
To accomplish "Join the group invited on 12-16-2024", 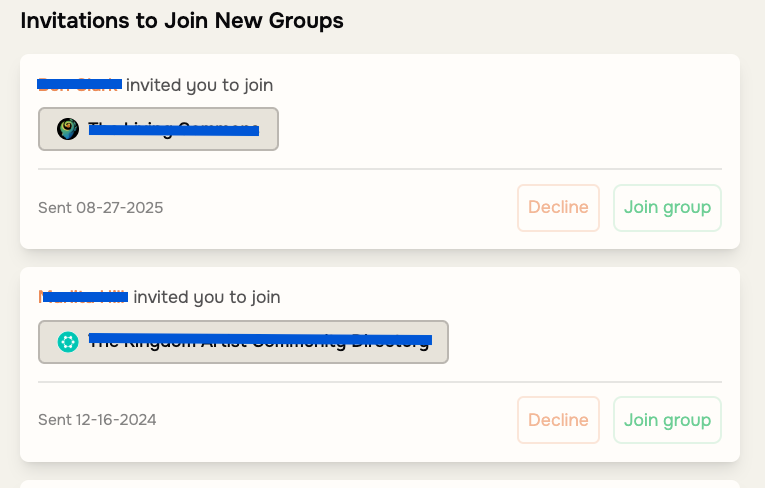I will 667,420.
